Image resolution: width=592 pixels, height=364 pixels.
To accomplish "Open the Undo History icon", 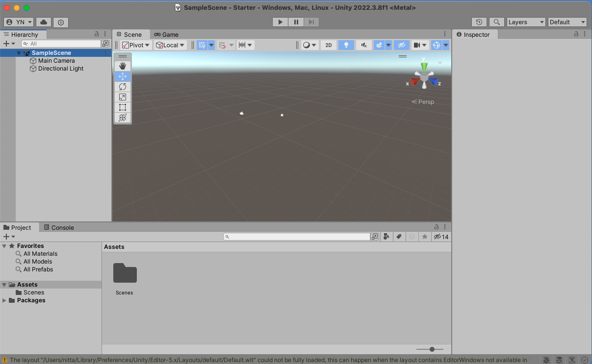I will (479, 22).
